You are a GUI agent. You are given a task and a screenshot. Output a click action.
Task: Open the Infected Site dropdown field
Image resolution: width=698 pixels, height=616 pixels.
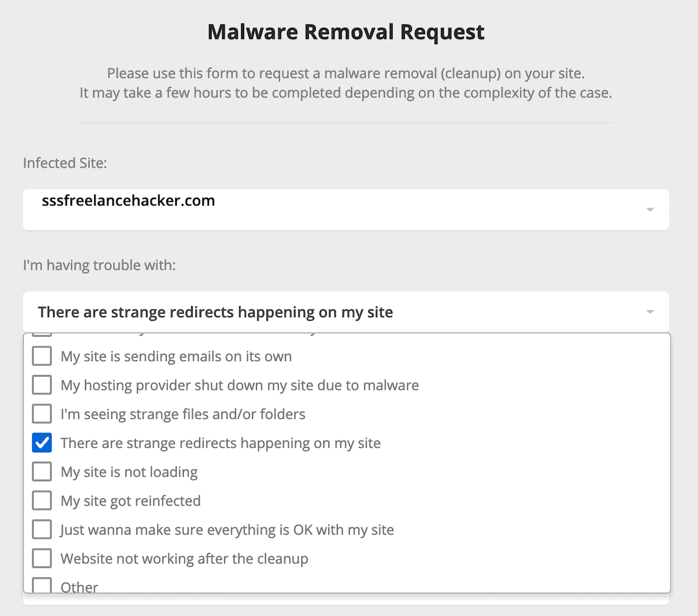346,209
